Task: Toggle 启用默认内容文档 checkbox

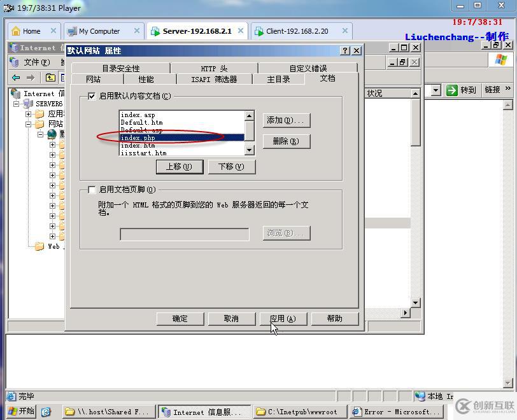Action: point(92,96)
